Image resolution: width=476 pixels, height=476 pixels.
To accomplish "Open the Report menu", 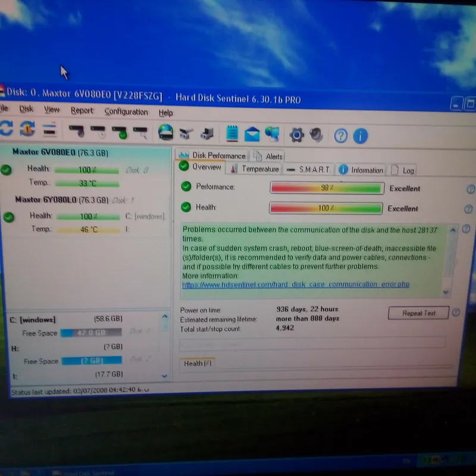I will coord(82,111).
